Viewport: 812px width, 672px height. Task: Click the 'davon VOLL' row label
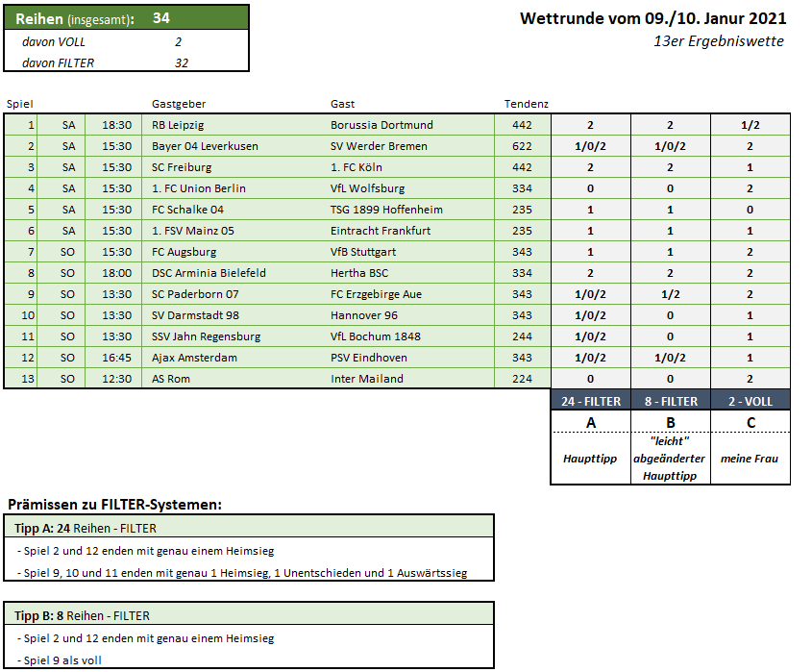coord(54,42)
